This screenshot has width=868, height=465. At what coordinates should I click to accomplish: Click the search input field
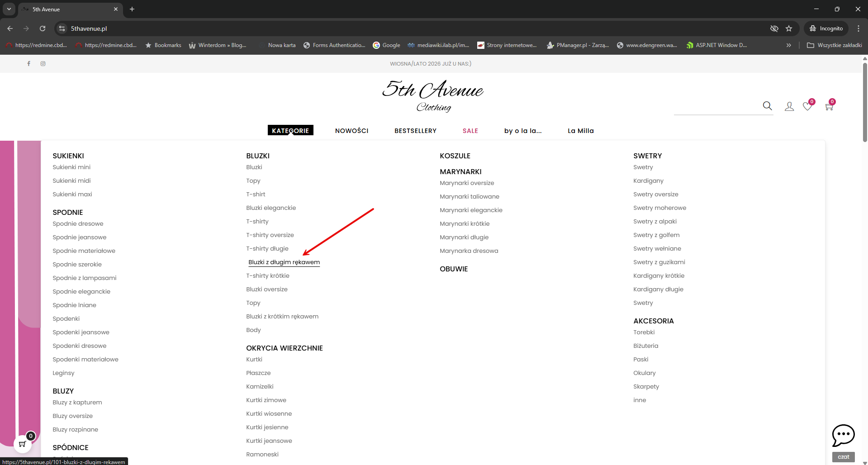click(717, 107)
